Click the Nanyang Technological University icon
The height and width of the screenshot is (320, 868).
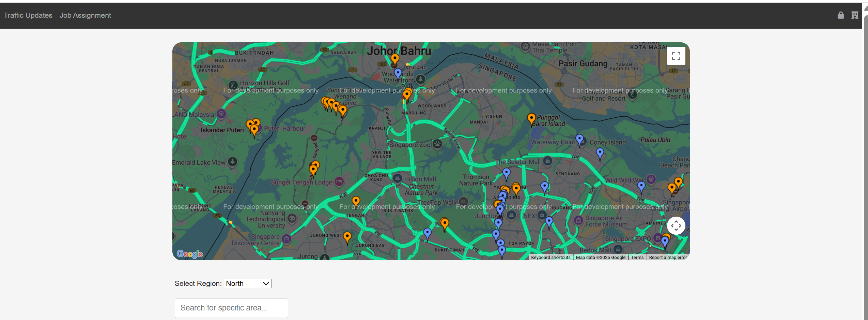click(x=292, y=218)
